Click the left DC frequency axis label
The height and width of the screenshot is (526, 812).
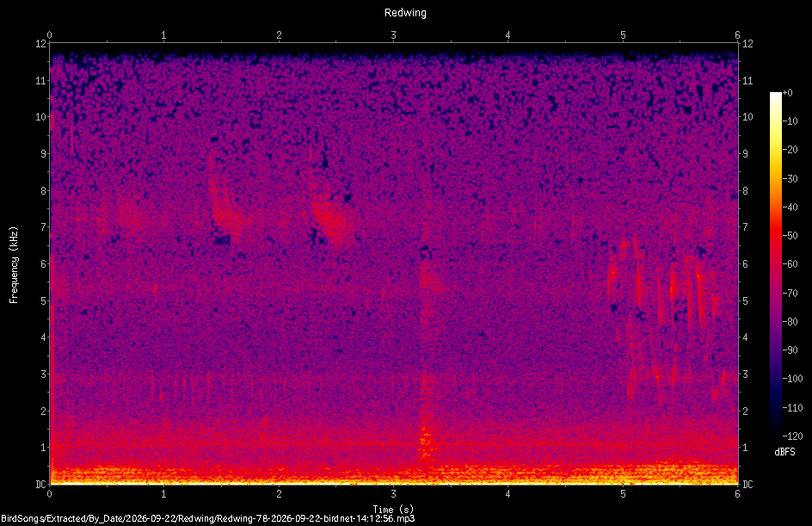point(40,485)
